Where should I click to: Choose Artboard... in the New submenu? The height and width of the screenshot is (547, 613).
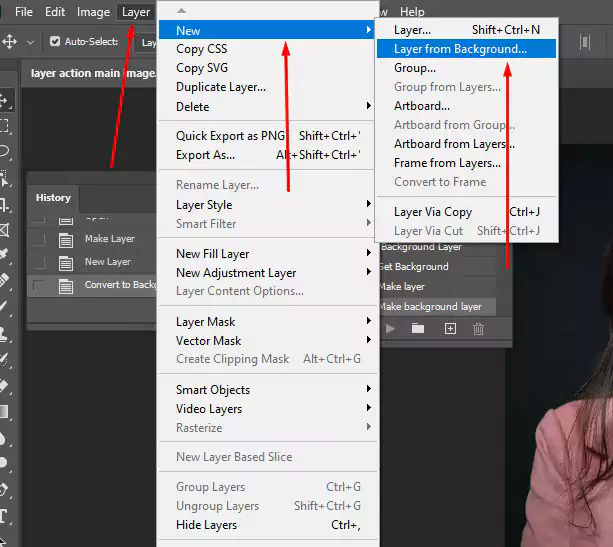coord(466,106)
